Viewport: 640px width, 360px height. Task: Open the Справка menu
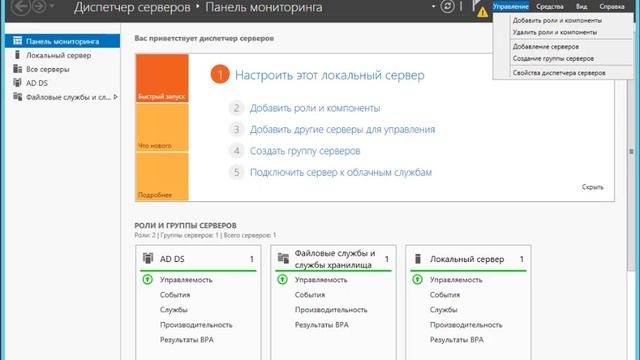(x=611, y=7)
